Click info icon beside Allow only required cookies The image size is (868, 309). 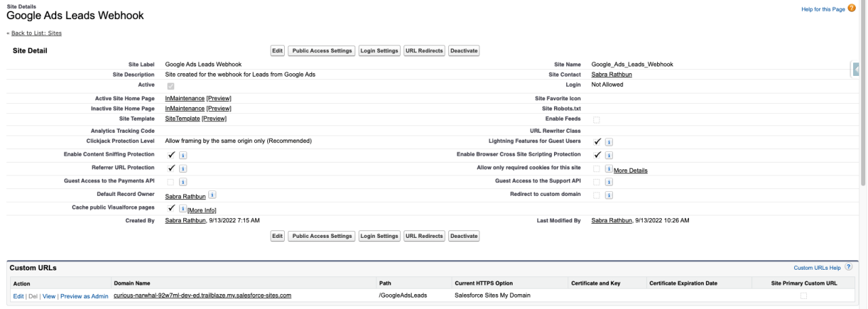(x=609, y=169)
